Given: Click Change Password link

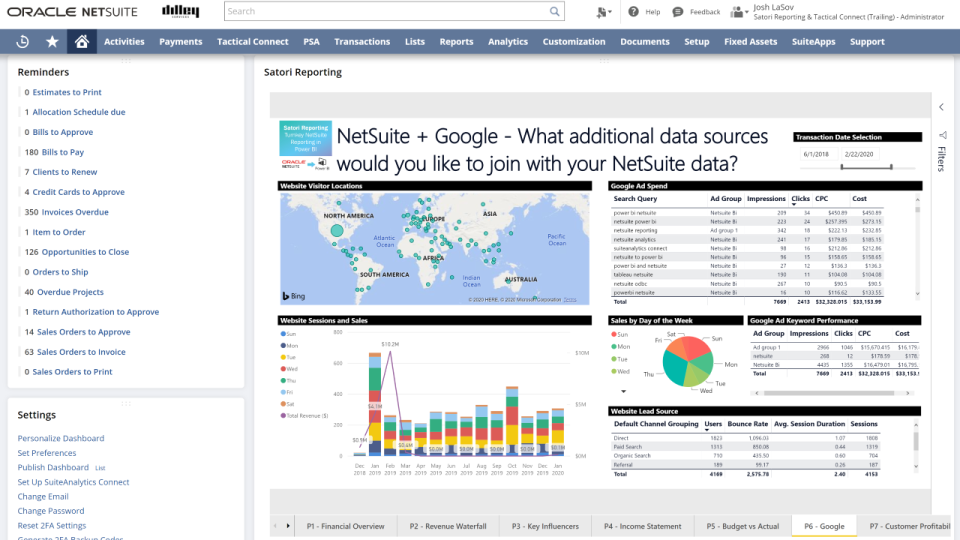Looking at the screenshot, I should coord(51,511).
